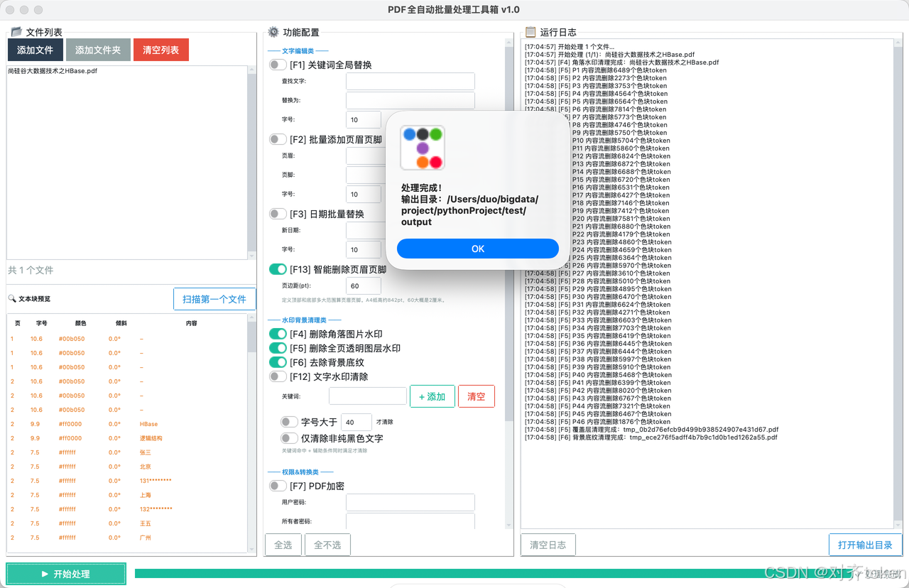The width and height of the screenshot is (909, 588).
Task: Enable the [F12] 文字水印清除 toggle
Action: [x=278, y=376]
